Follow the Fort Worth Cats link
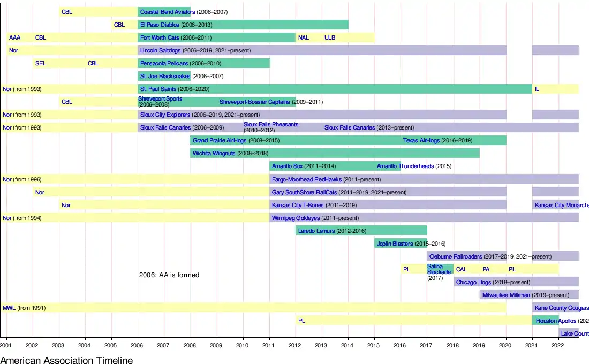 coord(159,37)
